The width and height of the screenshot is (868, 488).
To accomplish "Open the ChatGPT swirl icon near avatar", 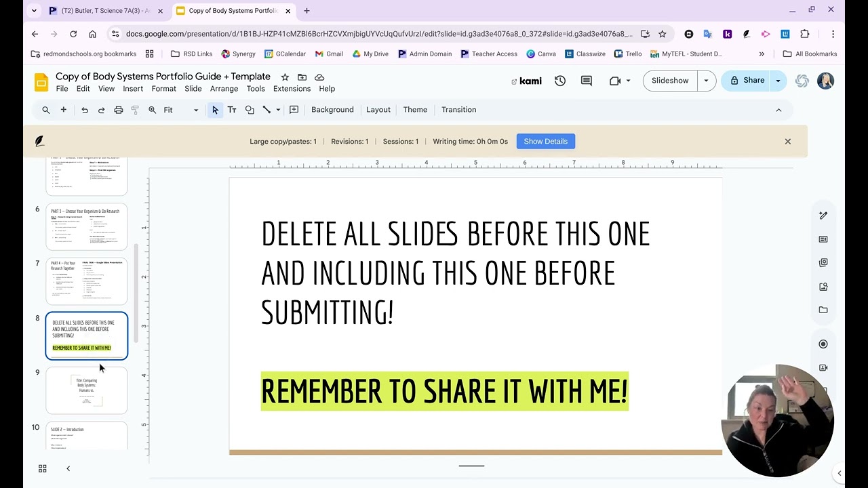I will tap(802, 81).
